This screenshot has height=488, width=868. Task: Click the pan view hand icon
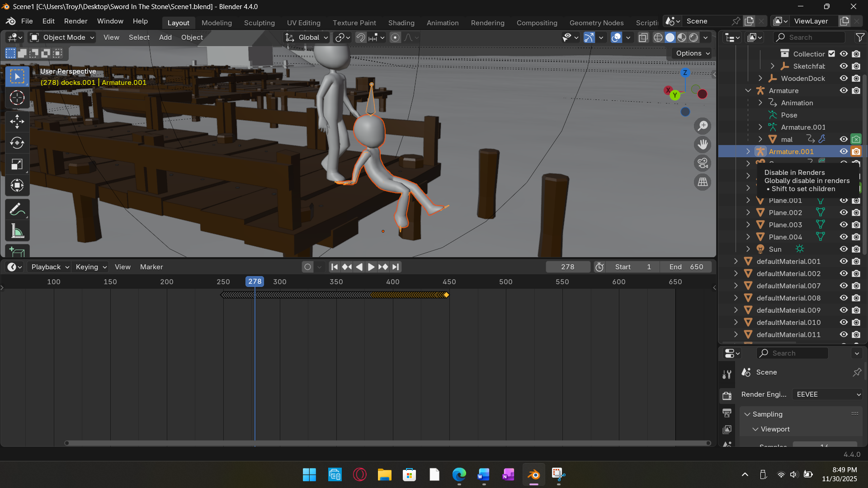tap(703, 145)
